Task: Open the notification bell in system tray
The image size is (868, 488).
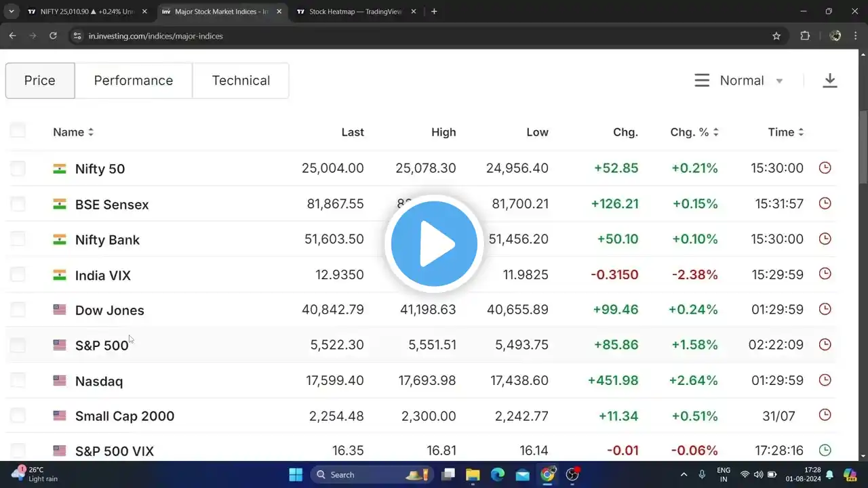Action: (829, 474)
